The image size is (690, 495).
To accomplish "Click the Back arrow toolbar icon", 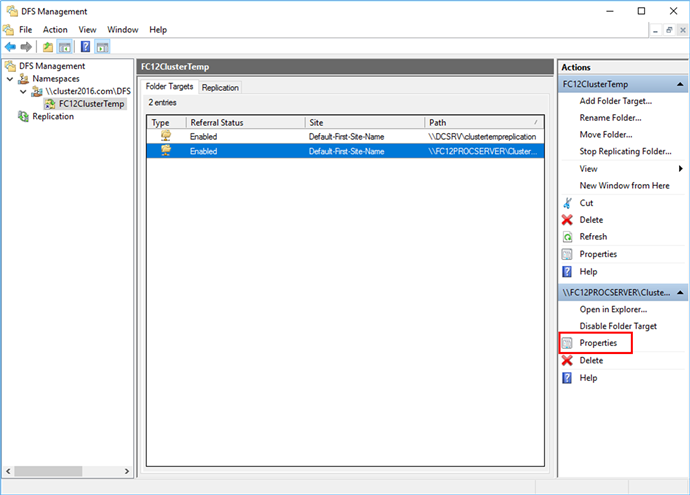I will click(10, 47).
